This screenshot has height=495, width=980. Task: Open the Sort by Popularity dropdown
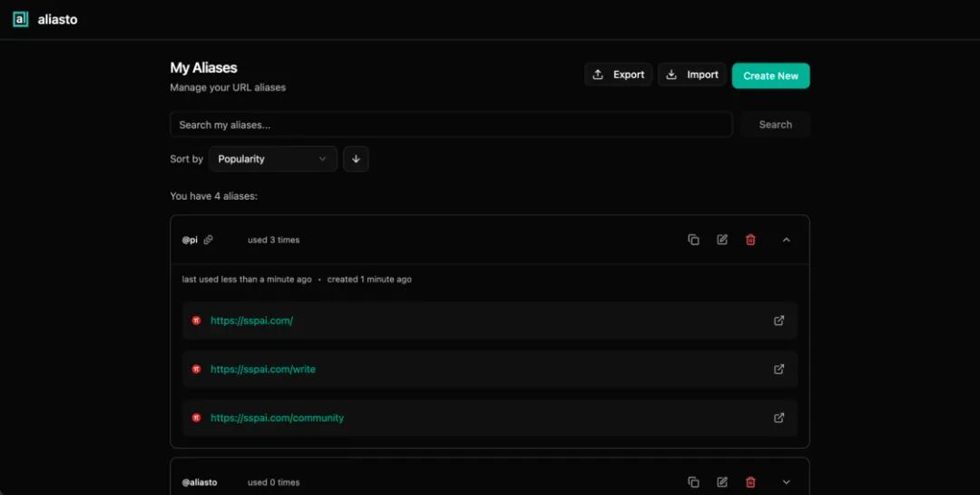(x=272, y=159)
